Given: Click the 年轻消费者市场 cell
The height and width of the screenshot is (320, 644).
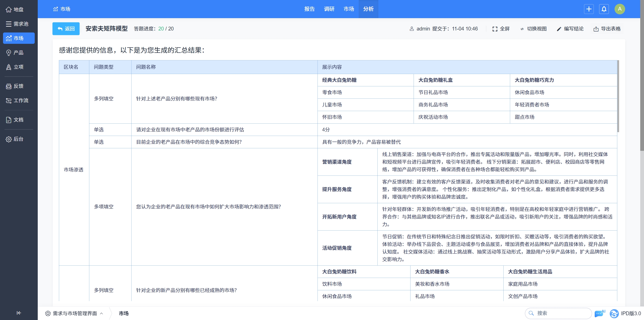Looking at the screenshot, I should point(563,105).
